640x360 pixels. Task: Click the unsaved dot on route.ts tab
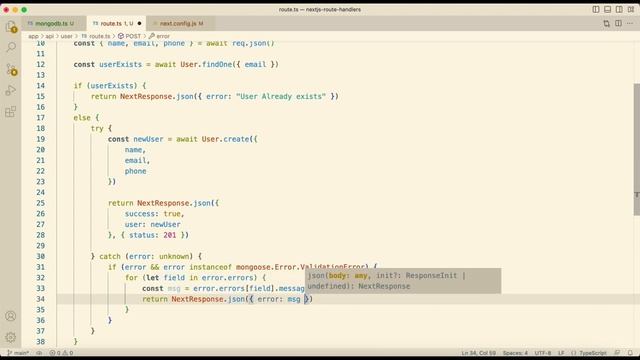[x=139, y=24]
